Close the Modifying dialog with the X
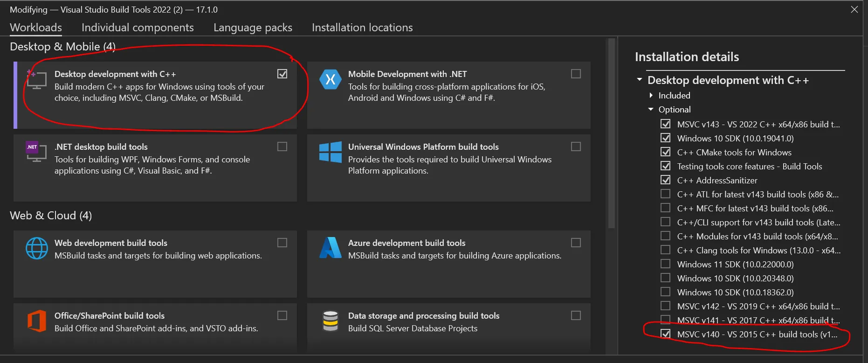The height and width of the screenshot is (363, 868). coord(854,9)
